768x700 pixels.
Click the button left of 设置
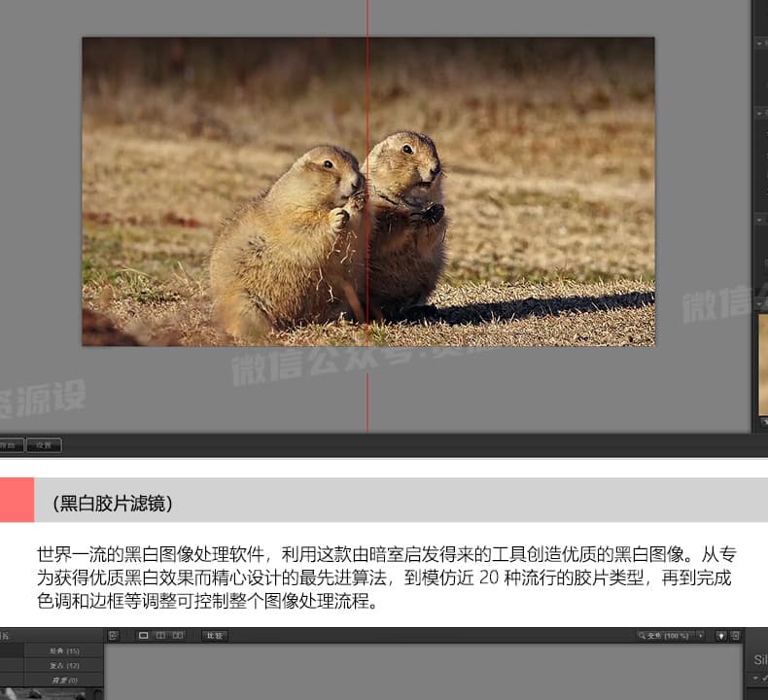[10, 445]
